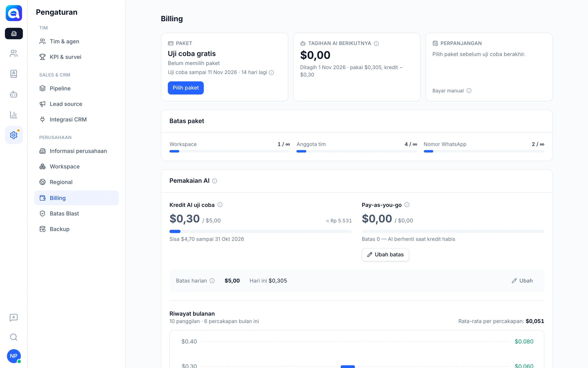Open Tim & agen settings
588x368 pixels.
77,41
